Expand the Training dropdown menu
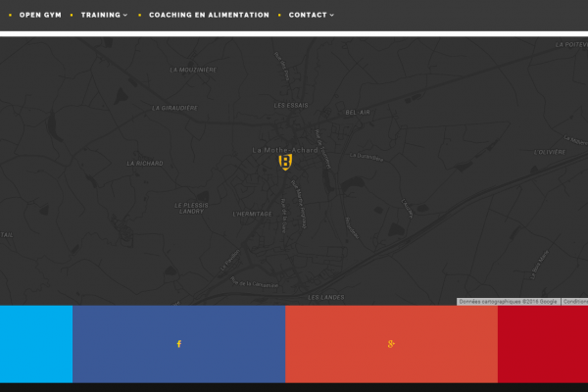588x392 pixels. pyautogui.click(x=103, y=15)
